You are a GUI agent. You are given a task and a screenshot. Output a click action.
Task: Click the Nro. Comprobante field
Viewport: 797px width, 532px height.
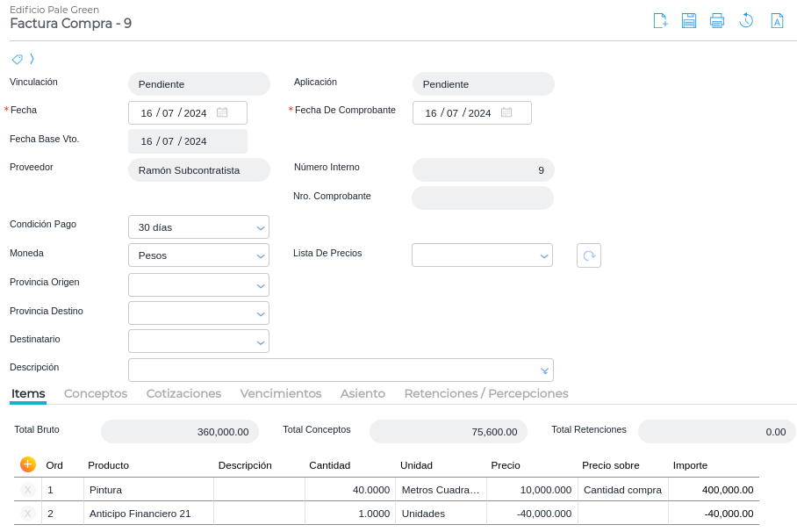point(483,198)
